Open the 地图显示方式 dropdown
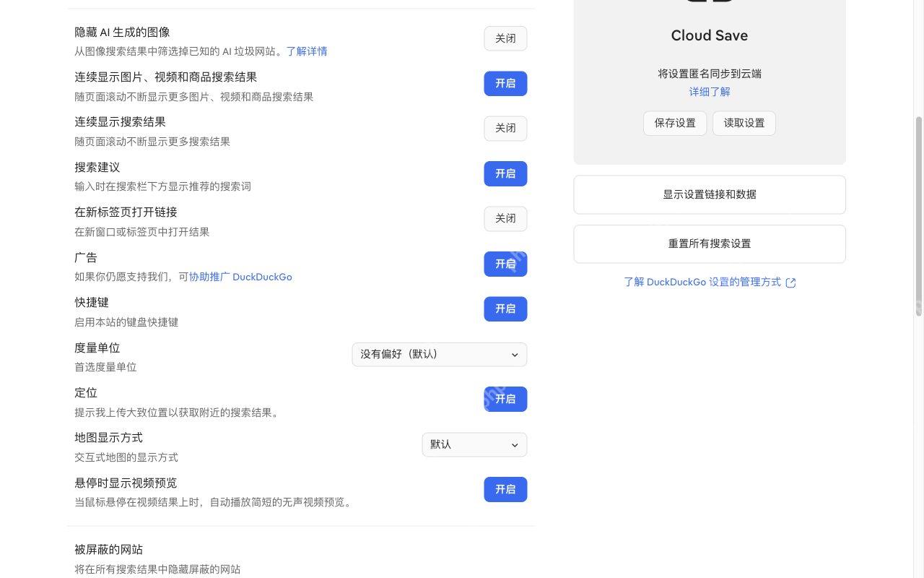This screenshot has height=578, width=924. (474, 444)
